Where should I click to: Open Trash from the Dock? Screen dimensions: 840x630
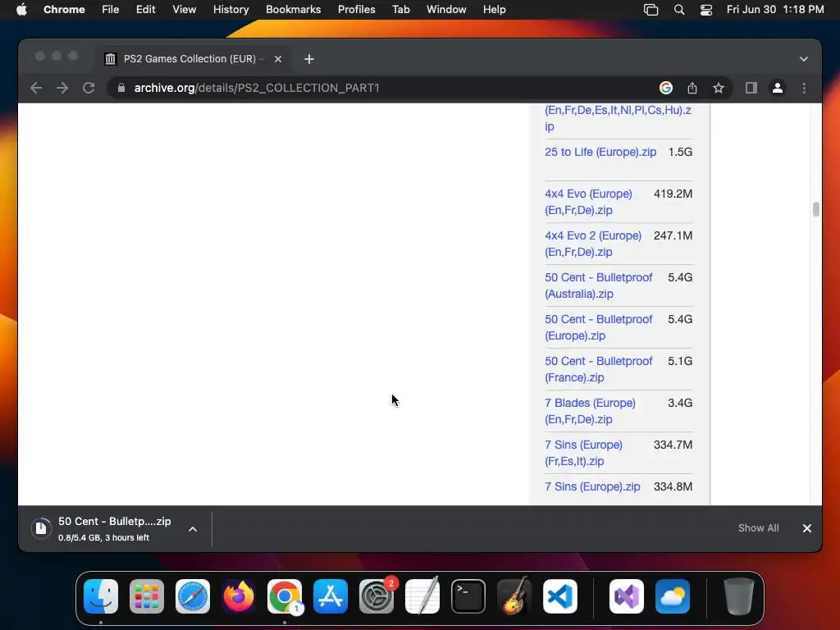point(739,596)
